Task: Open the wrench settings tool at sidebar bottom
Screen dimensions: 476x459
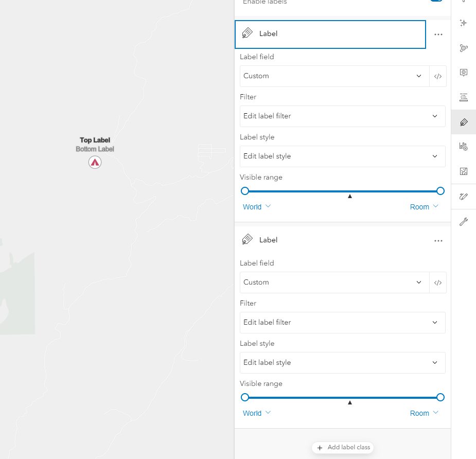Action: click(463, 221)
